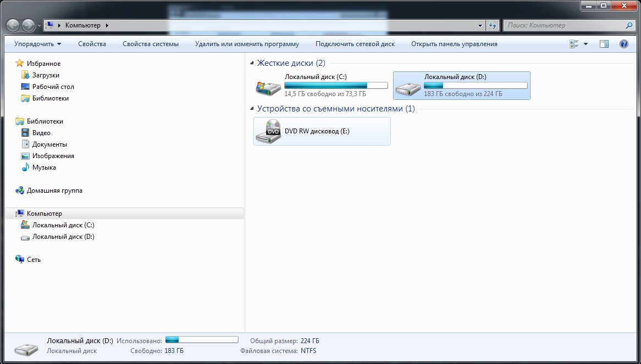Screen dimensions: 641x364
Task: Click Удалить или изменить программу
Action: 247,44
